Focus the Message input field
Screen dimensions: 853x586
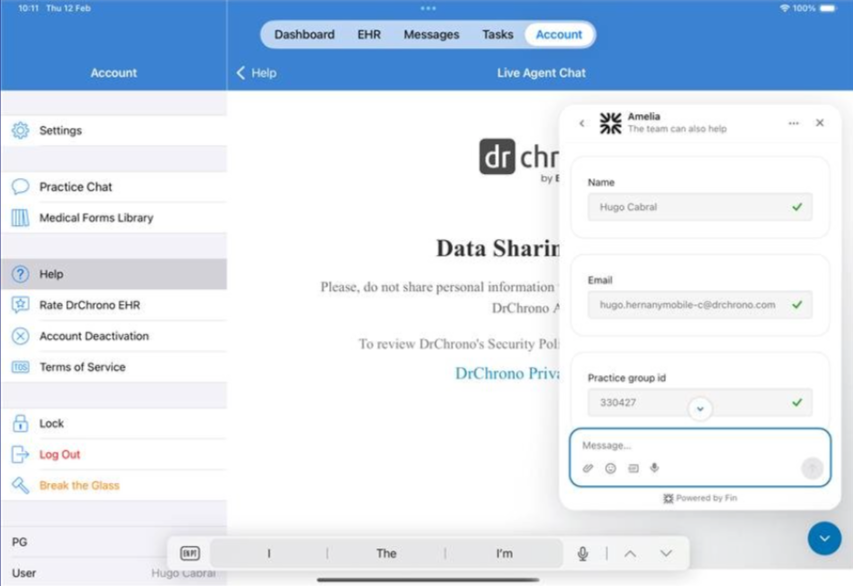tap(700, 445)
